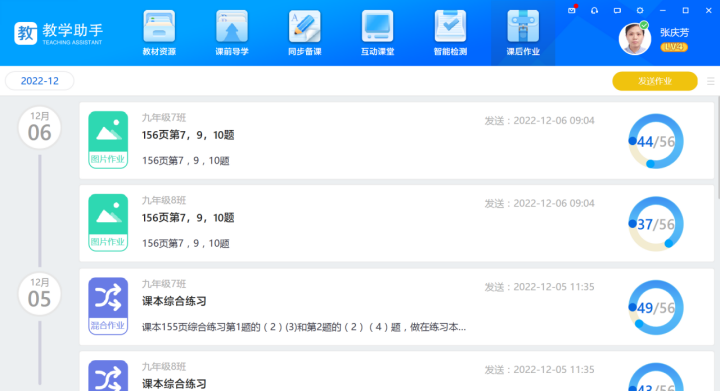Open 互动课堂 module
720x392 pixels.
[x=377, y=34]
